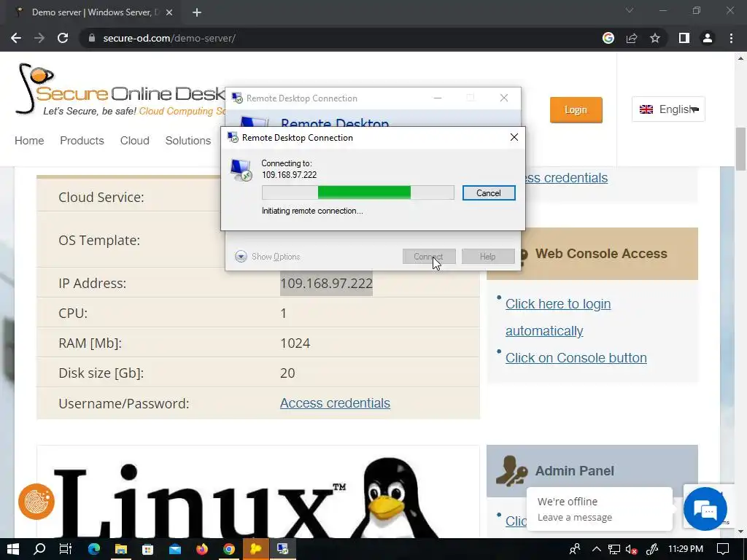Image resolution: width=747 pixels, height=560 pixels.
Task: Open the live chat bubble button
Action: tap(705, 509)
